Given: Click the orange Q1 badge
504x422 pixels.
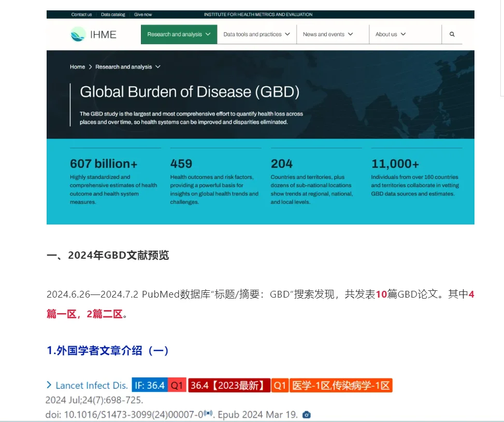Looking at the screenshot, I should pyautogui.click(x=280, y=385).
